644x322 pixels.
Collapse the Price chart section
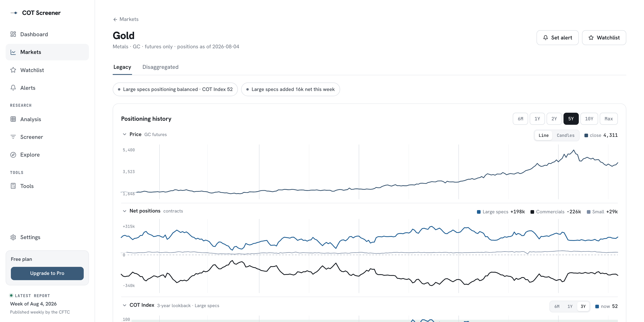125,134
